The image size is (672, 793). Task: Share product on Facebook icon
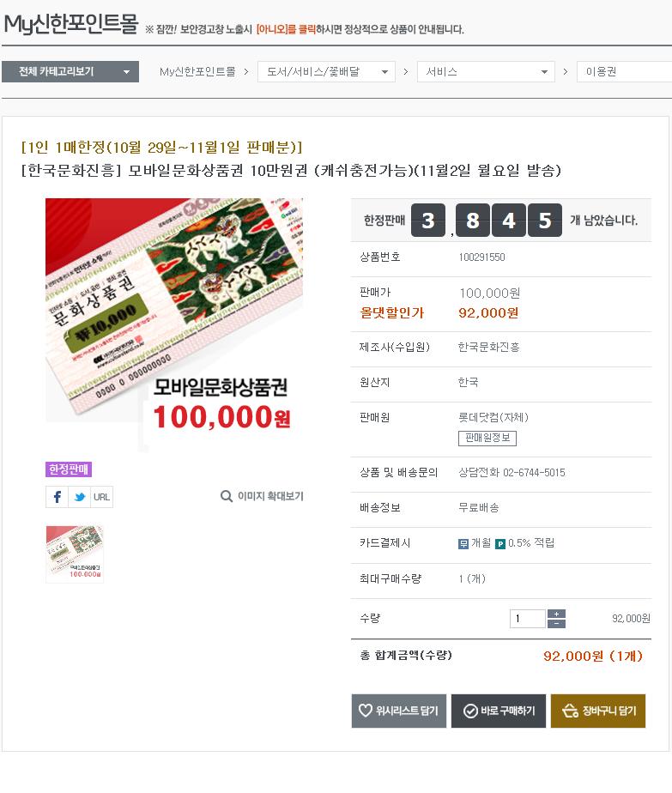(58, 497)
